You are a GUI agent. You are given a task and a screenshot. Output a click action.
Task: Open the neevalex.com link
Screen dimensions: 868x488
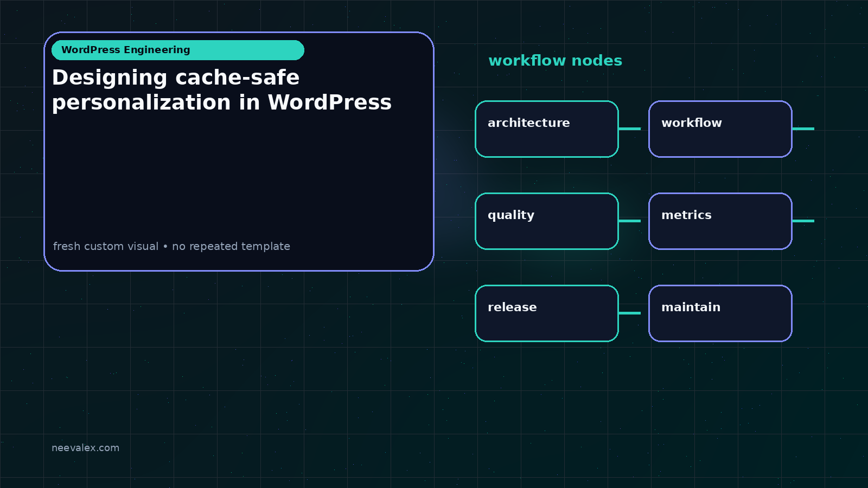point(85,448)
